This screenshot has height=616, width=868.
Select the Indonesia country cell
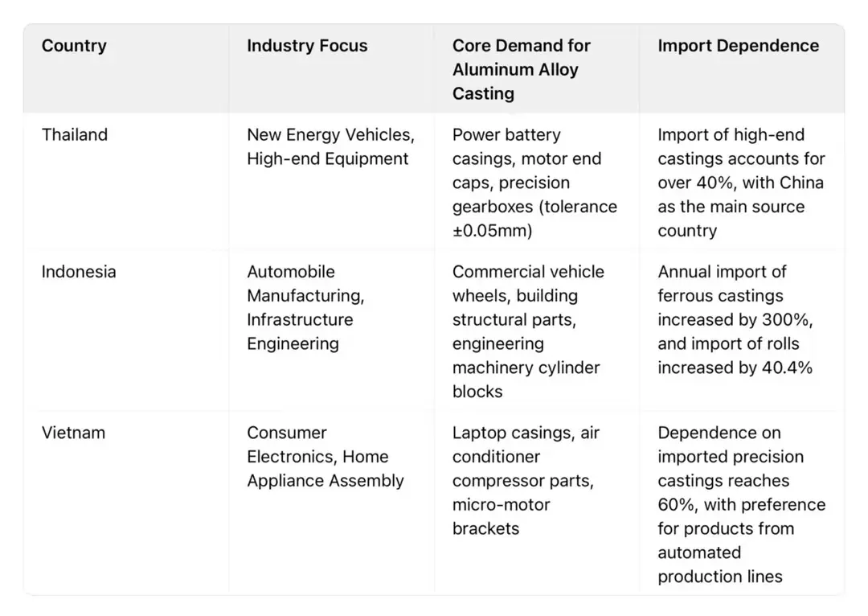coord(79,272)
